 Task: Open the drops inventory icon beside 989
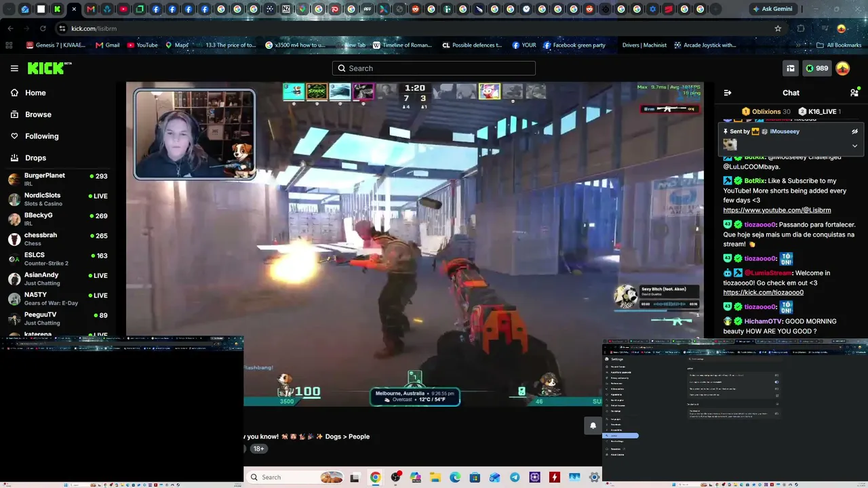coord(790,68)
